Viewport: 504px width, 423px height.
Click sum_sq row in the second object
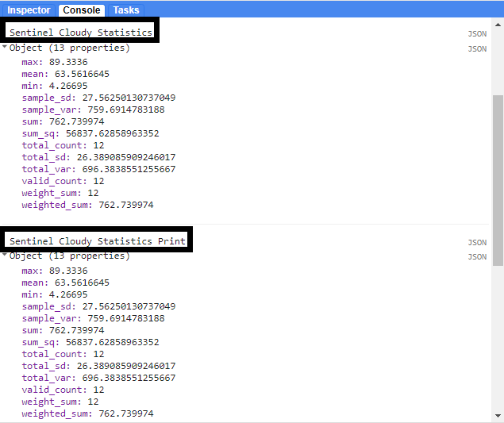point(90,342)
